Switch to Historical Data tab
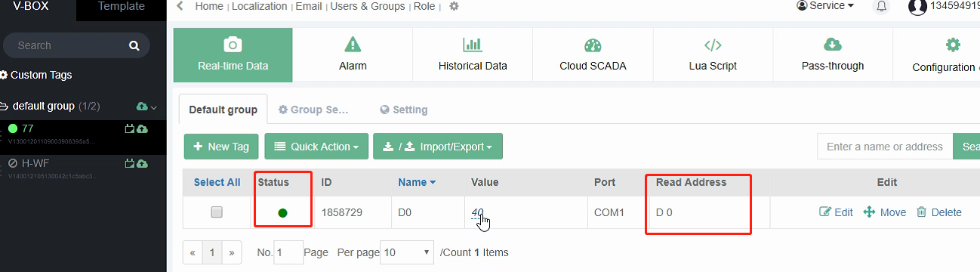The width and height of the screenshot is (980, 272). click(x=473, y=54)
